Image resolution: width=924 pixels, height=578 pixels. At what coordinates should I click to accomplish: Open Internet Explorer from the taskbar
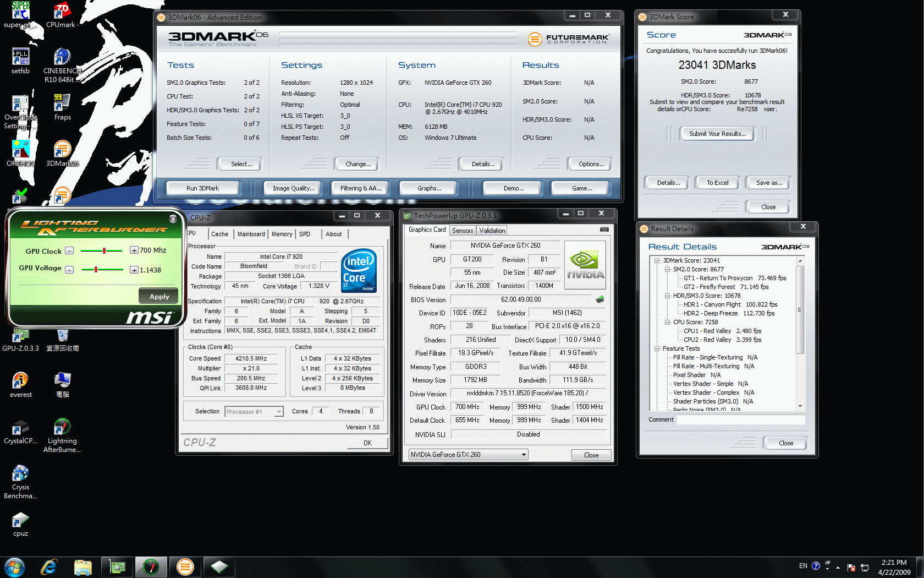click(x=49, y=567)
